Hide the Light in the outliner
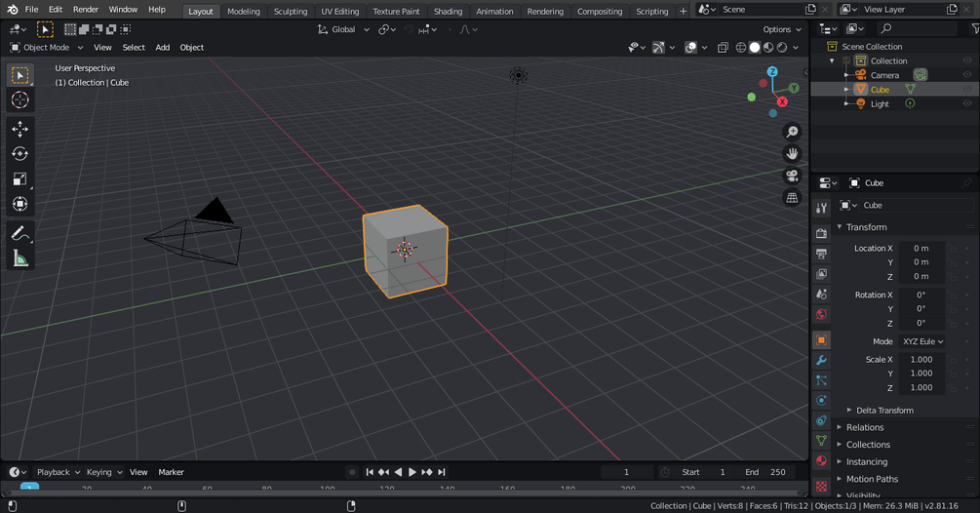The height and width of the screenshot is (513, 980). click(967, 103)
